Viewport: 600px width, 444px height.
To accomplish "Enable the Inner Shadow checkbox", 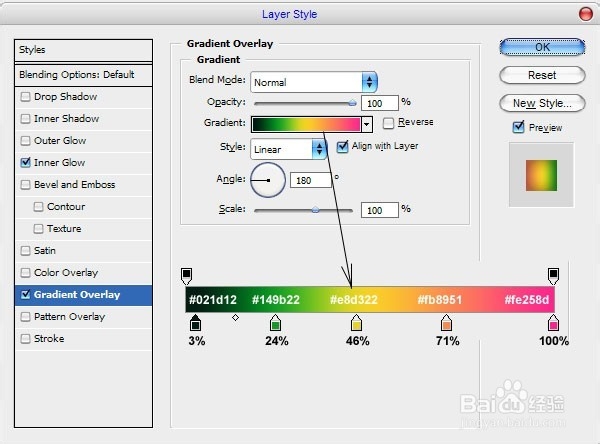I will coord(25,119).
